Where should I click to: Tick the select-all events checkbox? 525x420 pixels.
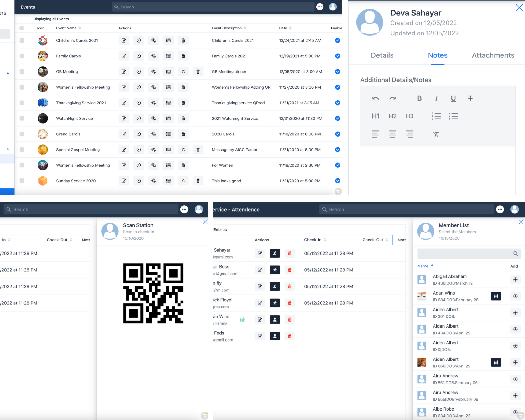point(22,28)
